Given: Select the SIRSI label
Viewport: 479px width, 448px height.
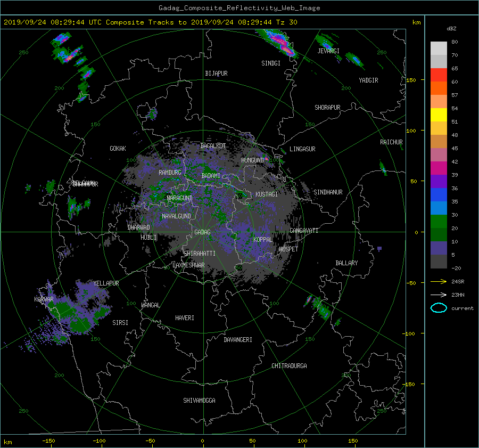Looking at the screenshot, I should coord(120,323).
